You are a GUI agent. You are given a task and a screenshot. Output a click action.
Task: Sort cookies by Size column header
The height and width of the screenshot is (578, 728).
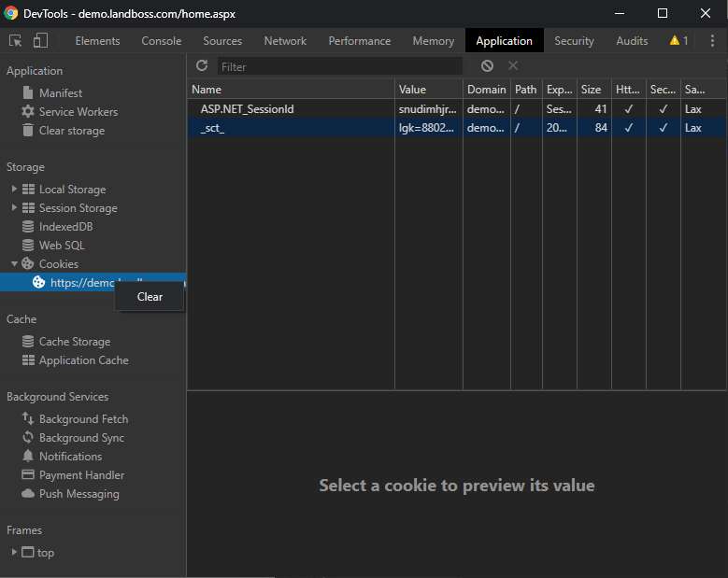[x=593, y=90]
